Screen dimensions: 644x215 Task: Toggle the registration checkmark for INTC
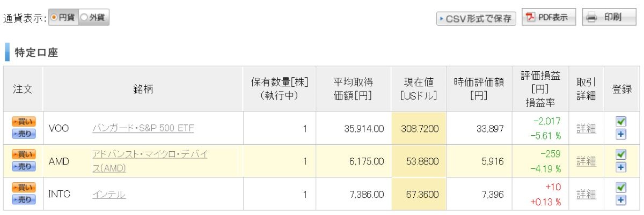click(x=621, y=188)
